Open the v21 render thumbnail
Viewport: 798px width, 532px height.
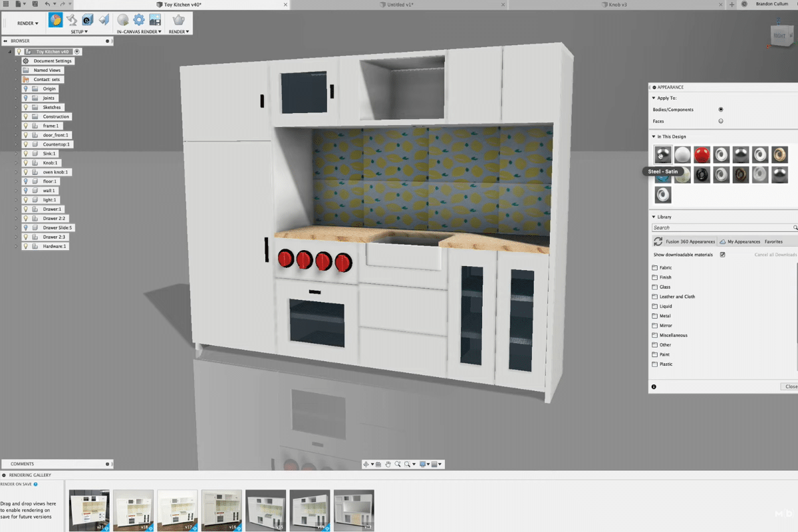(x=89, y=510)
